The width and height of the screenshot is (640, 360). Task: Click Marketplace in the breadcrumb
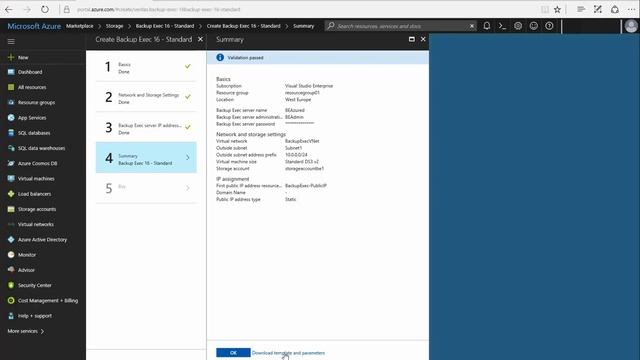tap(80, 26)
